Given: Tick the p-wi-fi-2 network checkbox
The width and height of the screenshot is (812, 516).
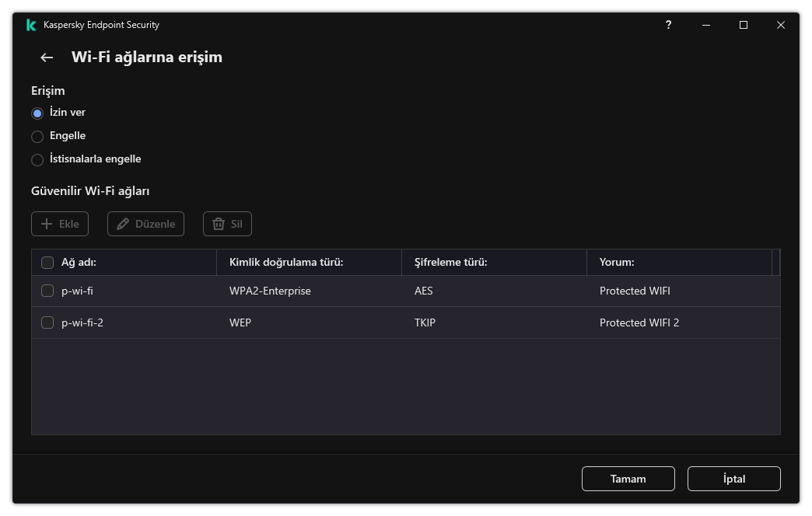Looking at the screenshot, I should [47, 322].
